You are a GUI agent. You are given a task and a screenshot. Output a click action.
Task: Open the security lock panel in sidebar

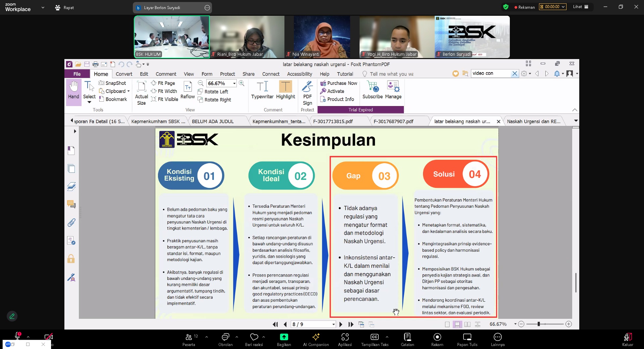(71, 259)
